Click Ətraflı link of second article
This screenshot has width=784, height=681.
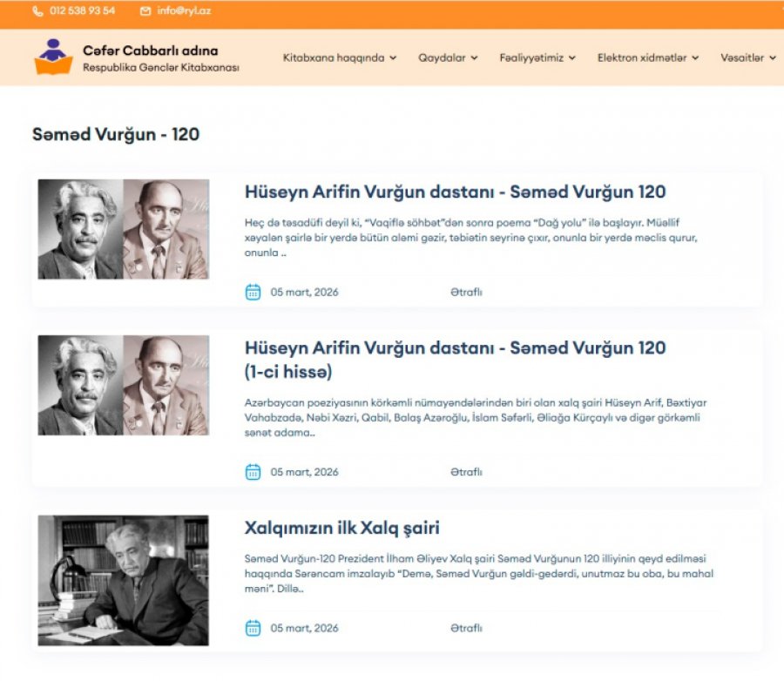pos(466,472)
